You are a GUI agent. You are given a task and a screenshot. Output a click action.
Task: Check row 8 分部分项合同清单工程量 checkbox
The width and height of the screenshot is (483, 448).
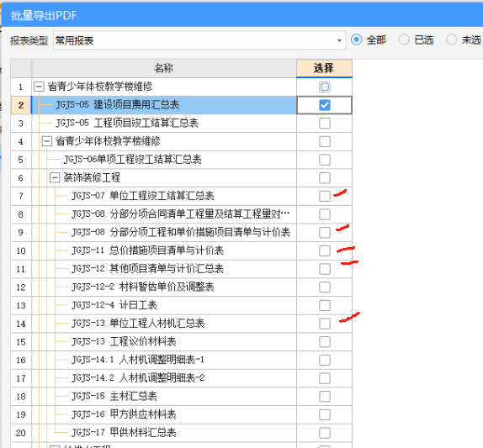point(325,214)
